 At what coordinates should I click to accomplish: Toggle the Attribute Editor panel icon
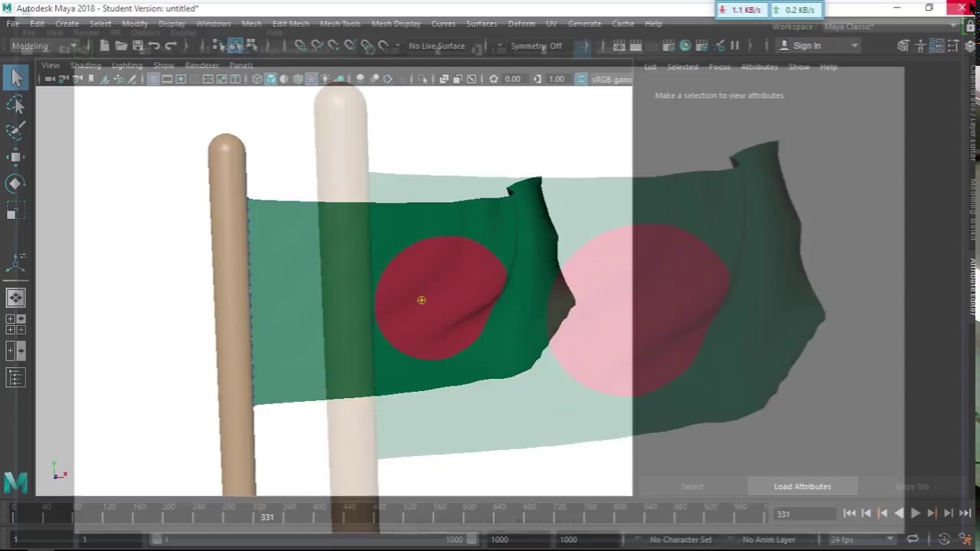tap(936, 46)
